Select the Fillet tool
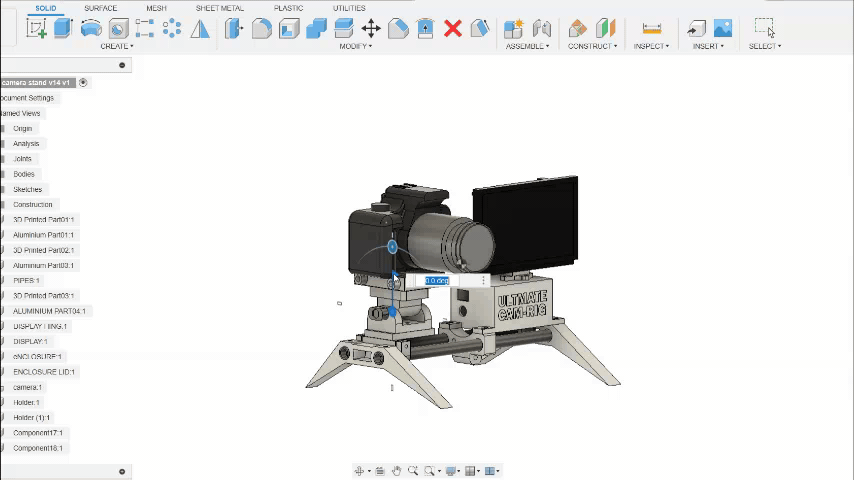 (261, 28)
